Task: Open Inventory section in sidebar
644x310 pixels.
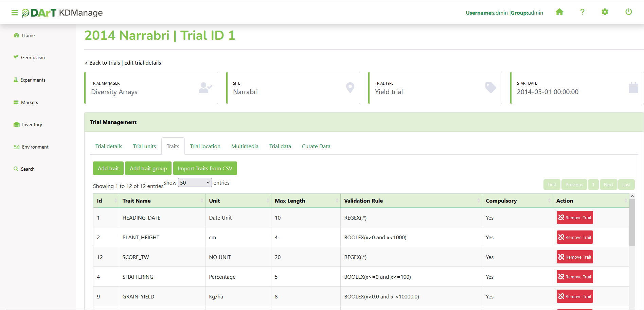Action: pos(32,125)
